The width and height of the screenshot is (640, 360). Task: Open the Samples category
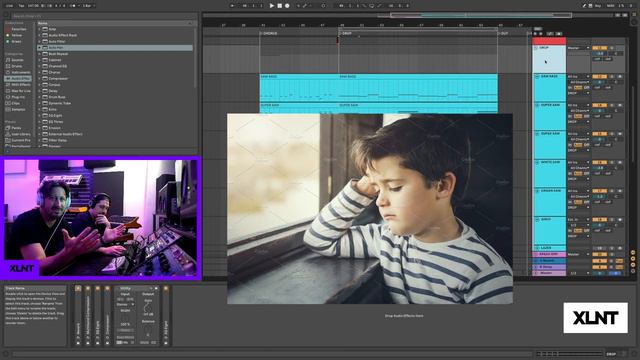(18, 109)
